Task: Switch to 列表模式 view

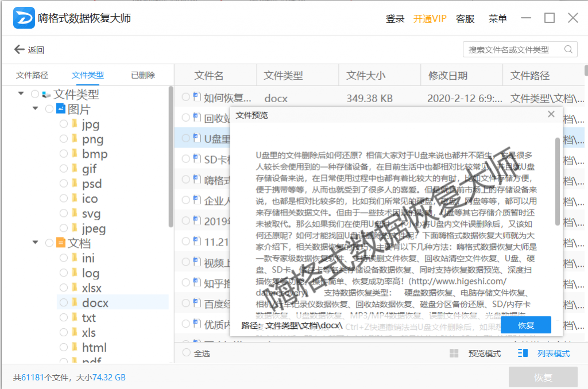Action: coord(554,353)
